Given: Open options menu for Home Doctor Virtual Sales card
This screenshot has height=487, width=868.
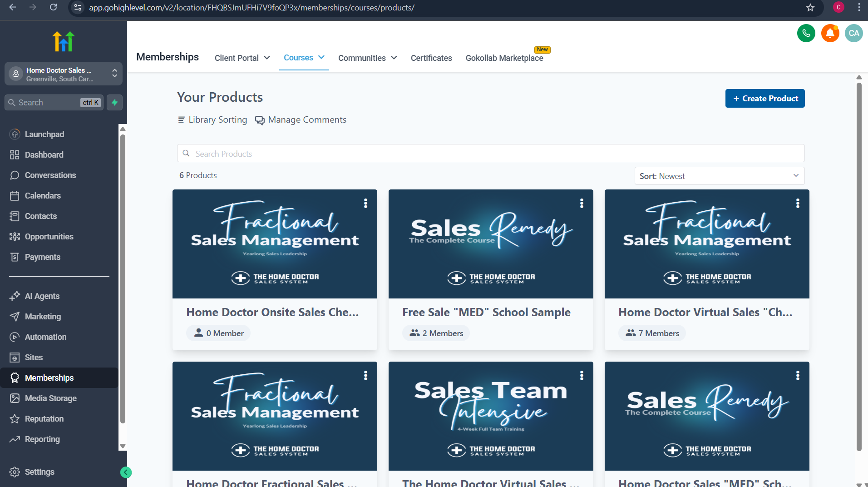Looking at the screenshot, I should point(798,204).
